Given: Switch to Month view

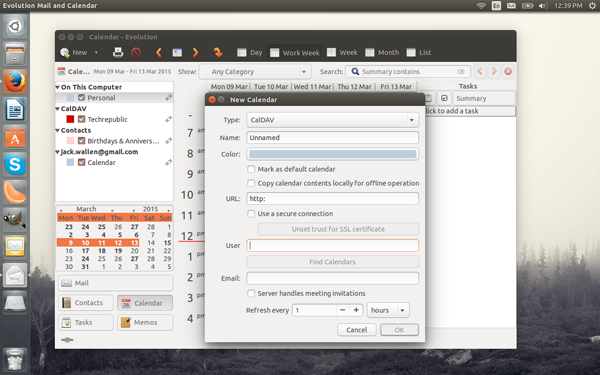Looking at the screenshot, I should [x=382, y=52].
